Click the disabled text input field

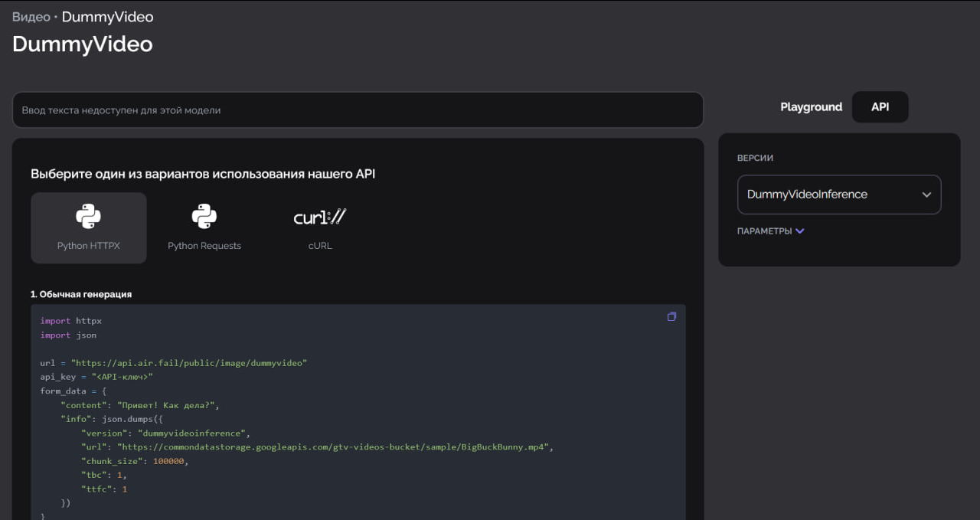(358, 110)
